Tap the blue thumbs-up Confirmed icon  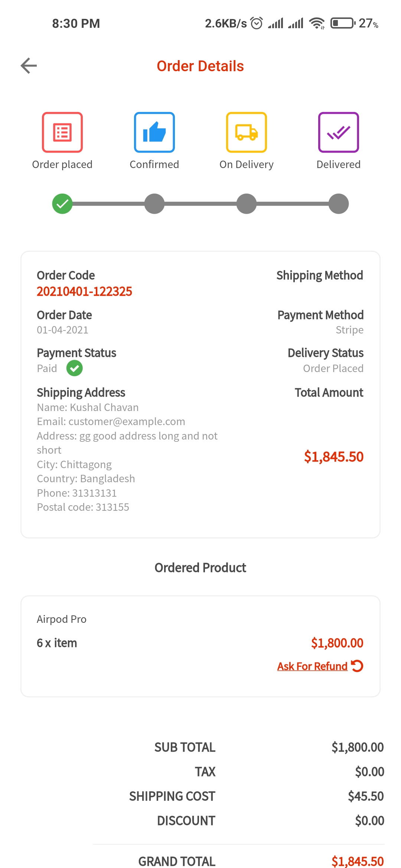[x=154, y=132]
